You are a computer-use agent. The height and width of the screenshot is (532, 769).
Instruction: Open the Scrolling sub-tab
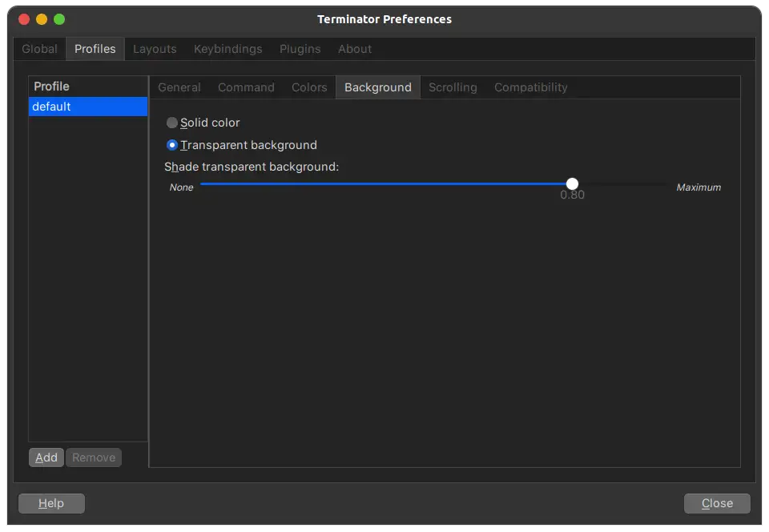tap(453, 87)
